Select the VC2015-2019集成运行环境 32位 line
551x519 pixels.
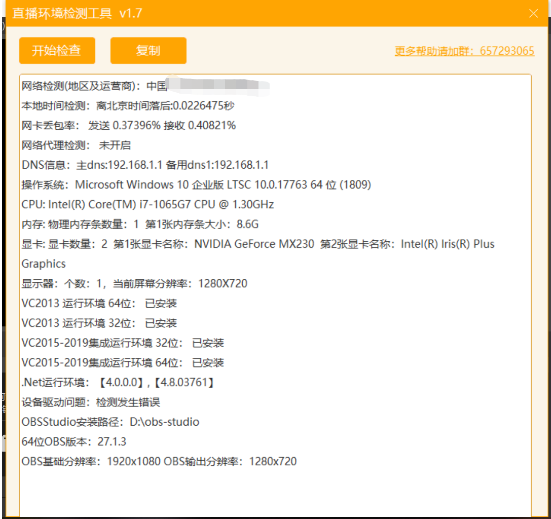click(x=123, y=343)
